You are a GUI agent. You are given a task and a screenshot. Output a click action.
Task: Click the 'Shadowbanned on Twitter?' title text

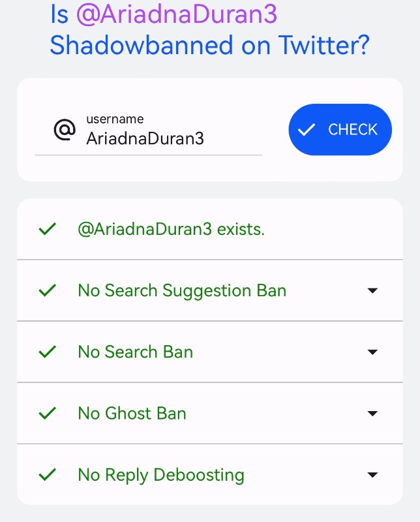click(209, 45)
